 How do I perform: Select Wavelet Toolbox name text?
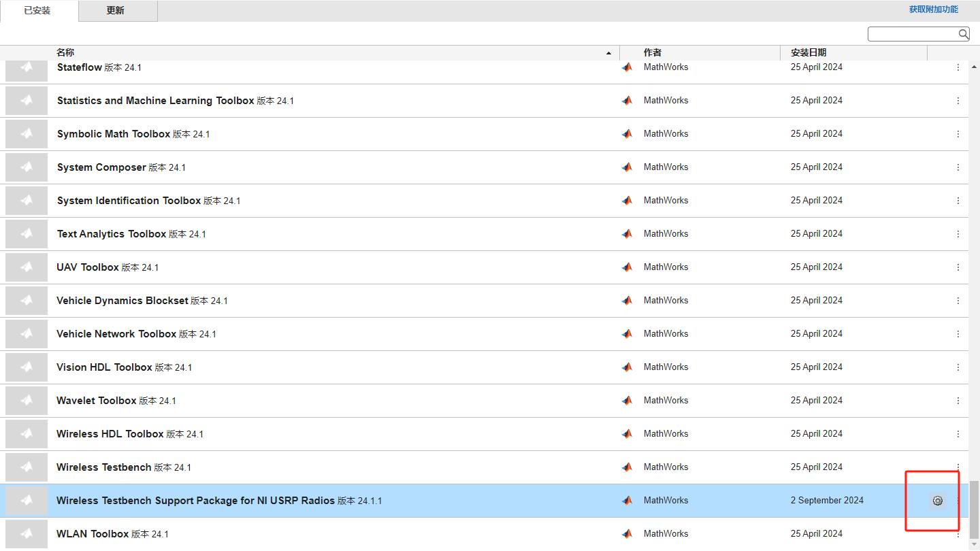click(x=97, y=401)
